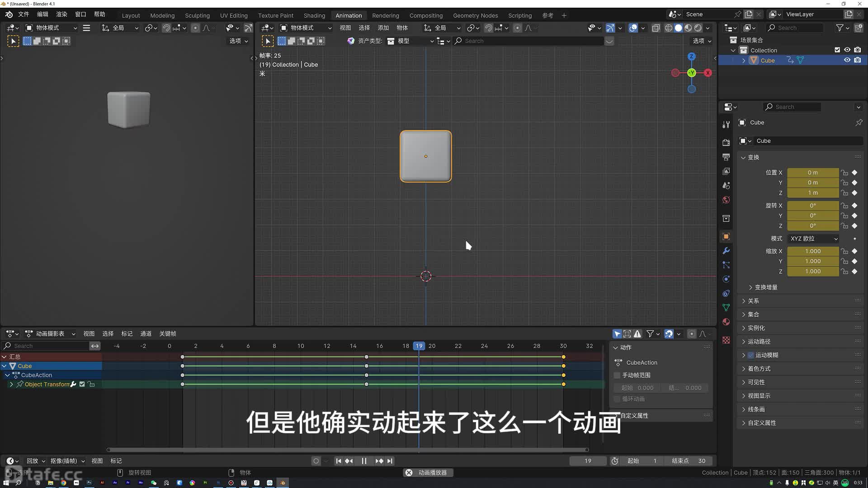
Task: Open the 回放 (Playback) popover
Action: (x=36, y=461)
